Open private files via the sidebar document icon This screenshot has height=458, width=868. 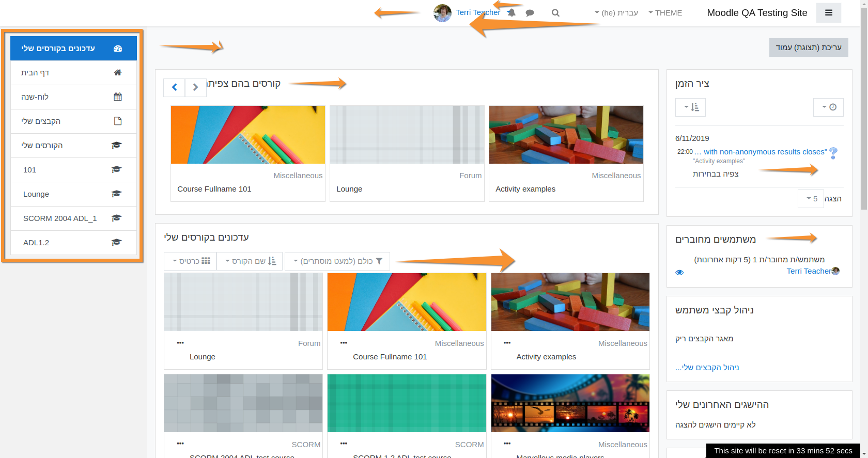tap(73, 121)
